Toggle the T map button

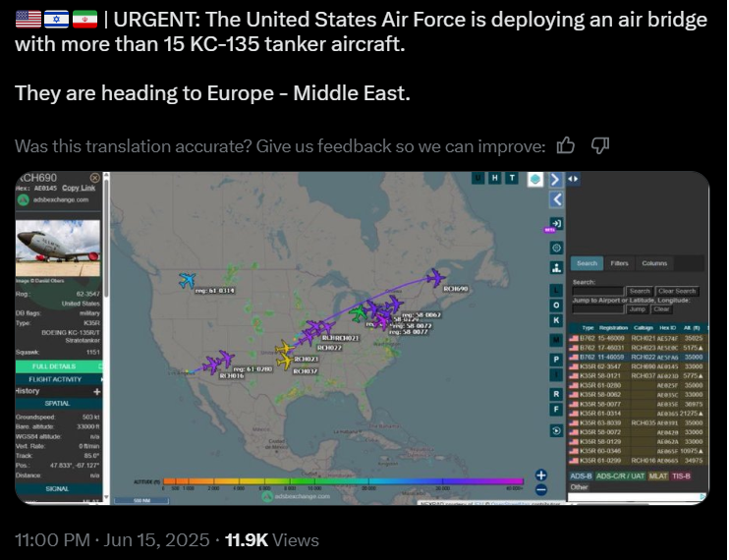coord(512,178)
